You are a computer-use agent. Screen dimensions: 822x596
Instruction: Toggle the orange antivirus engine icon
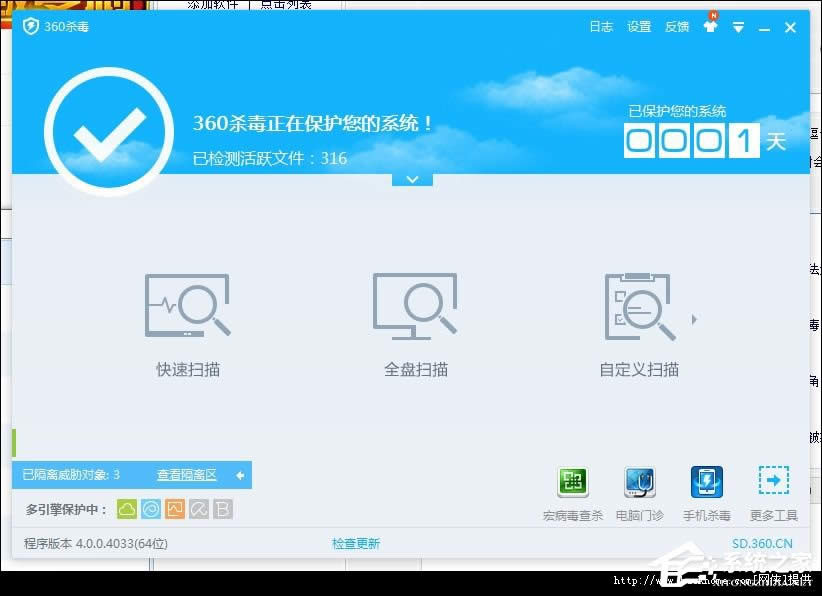175,509
